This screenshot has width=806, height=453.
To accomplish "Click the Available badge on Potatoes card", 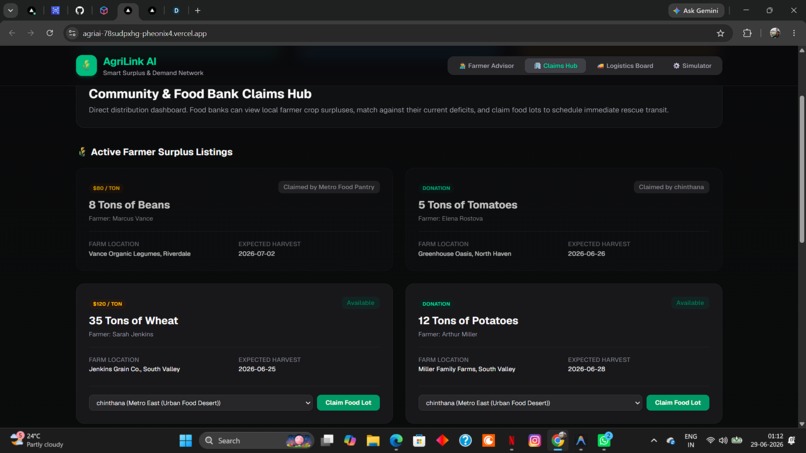I will tap(690, 303).
